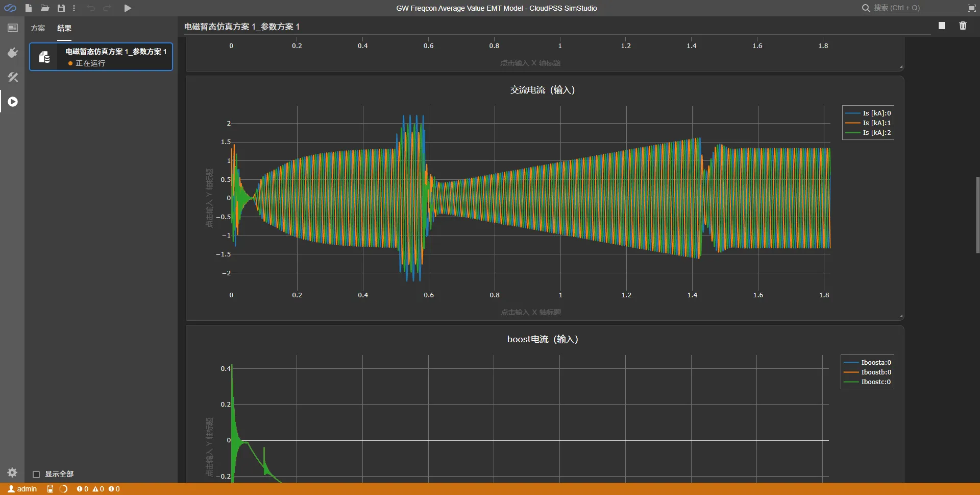Click the warning count triangle in status bar
The image size is (980, 495).
[98, 489]
